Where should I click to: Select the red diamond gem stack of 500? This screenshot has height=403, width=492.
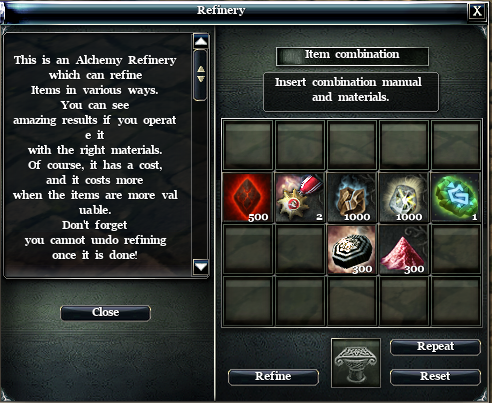point(248,197)
